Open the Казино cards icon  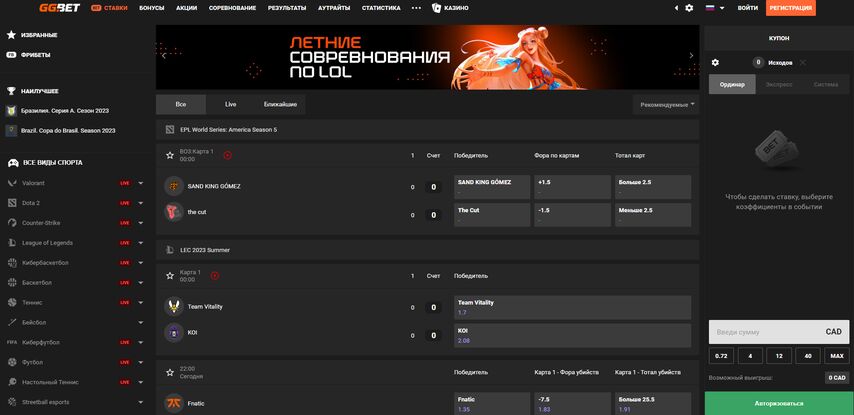436,8
